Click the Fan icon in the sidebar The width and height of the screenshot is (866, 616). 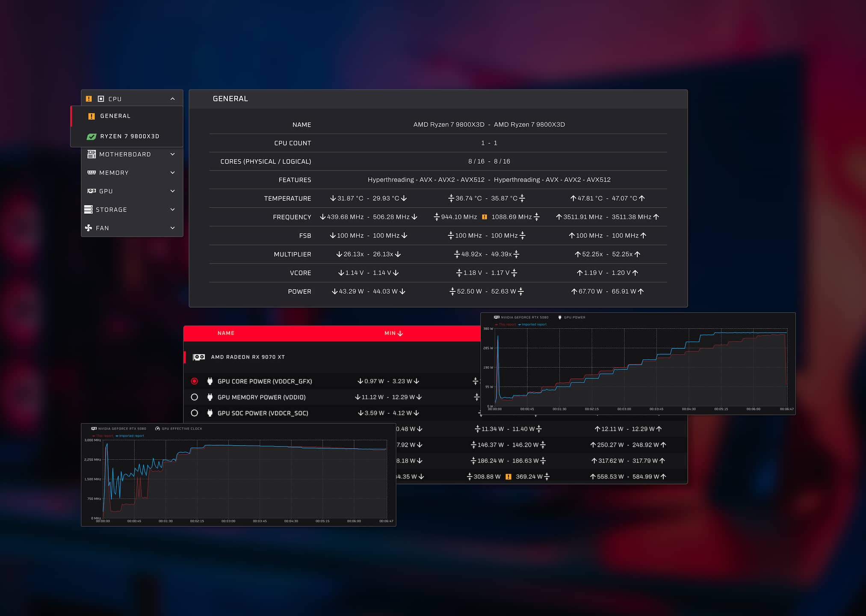pyautogui.click(x=88, y=228)
